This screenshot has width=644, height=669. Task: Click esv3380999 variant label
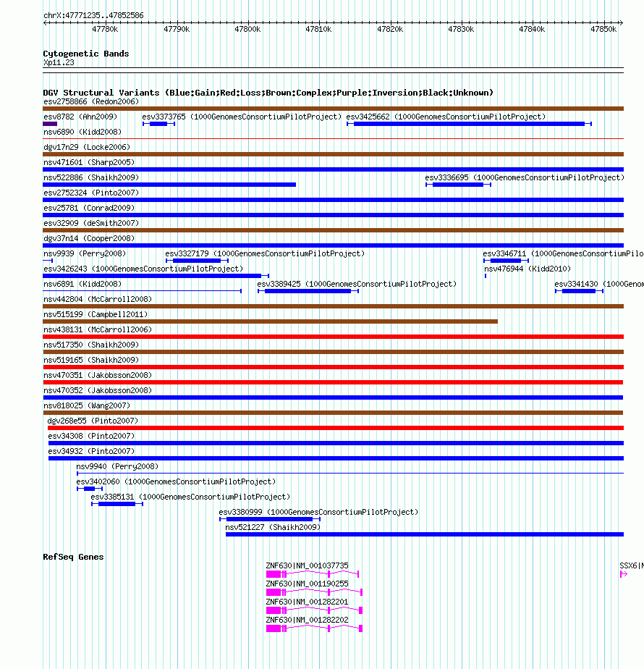pyautogui.click(x=318, y=512)
